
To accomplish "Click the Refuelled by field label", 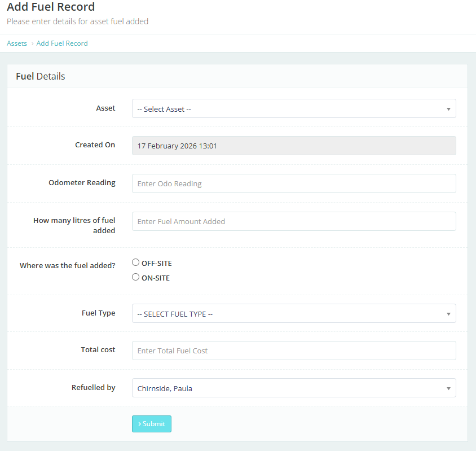I will tap(93, 388).
